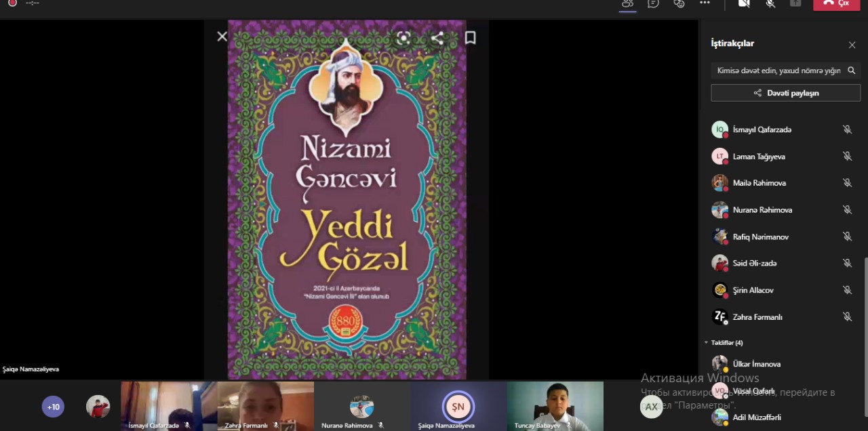Click the share content icon
The width and height of the screenshot is (868, 431).
(795, 3)
